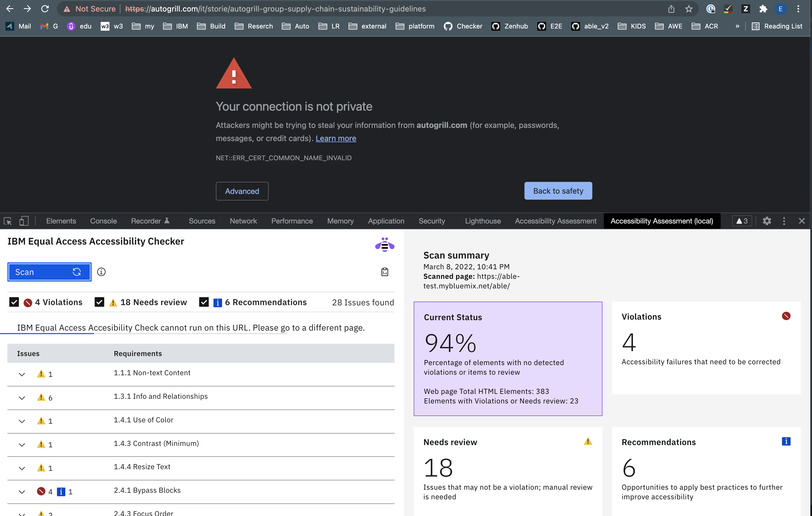Screen dimensions: 812x516
Task: Uncheck the Needs review filter checkbox
Action: coord(100,302)
